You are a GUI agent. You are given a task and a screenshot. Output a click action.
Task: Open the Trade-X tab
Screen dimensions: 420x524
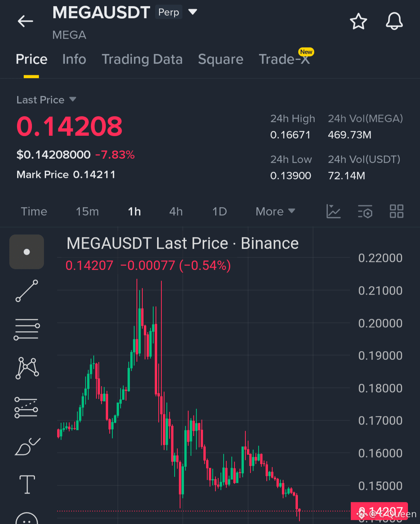tap(284, 59)
